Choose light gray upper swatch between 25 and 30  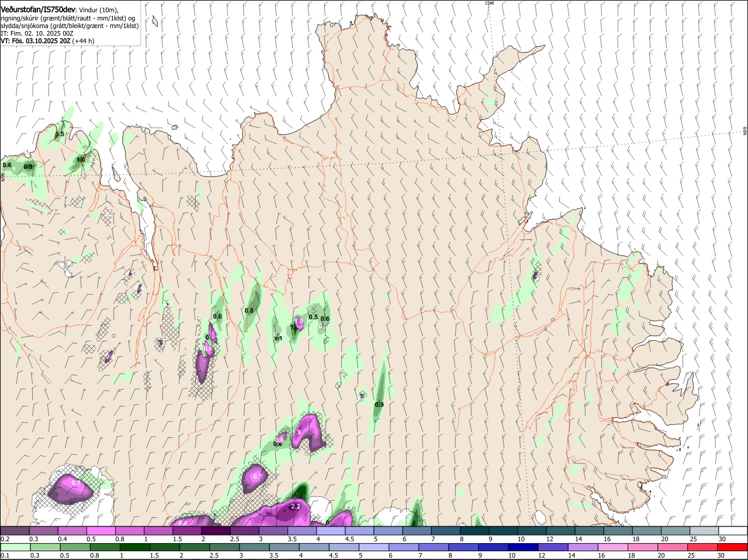point(704,531)
